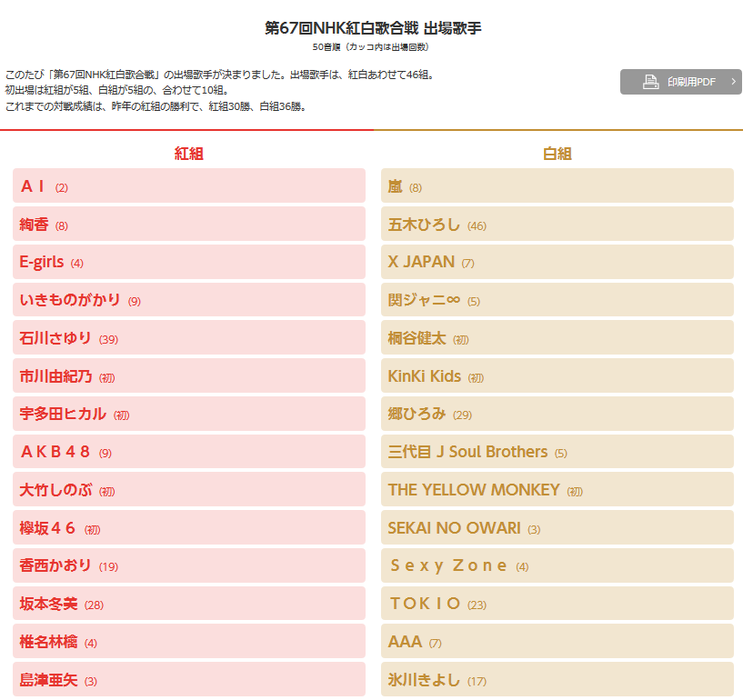Click the line with 紅組30勝、白組36勝
Viewport: 743px width, 700px height.
click(157, 106)
